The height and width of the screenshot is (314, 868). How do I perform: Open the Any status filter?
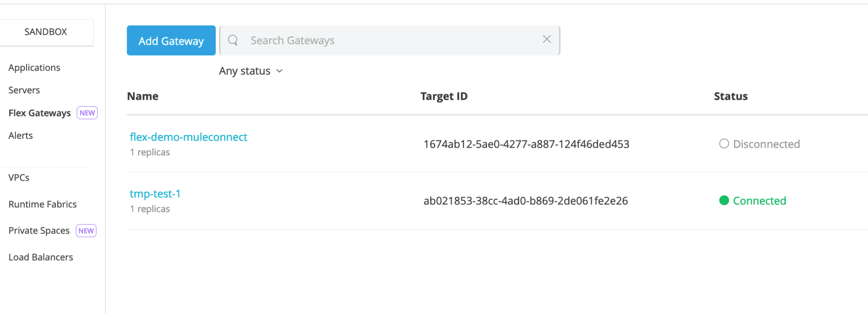click(x=250, y=71)
